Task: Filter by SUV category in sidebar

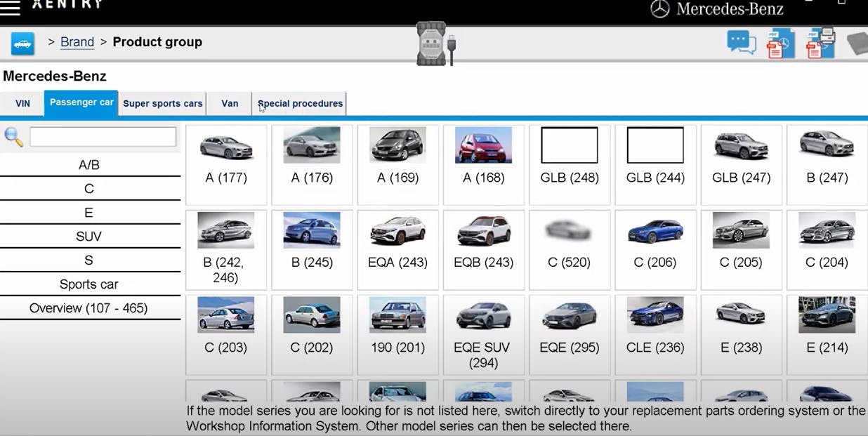Action: (89, 237)
